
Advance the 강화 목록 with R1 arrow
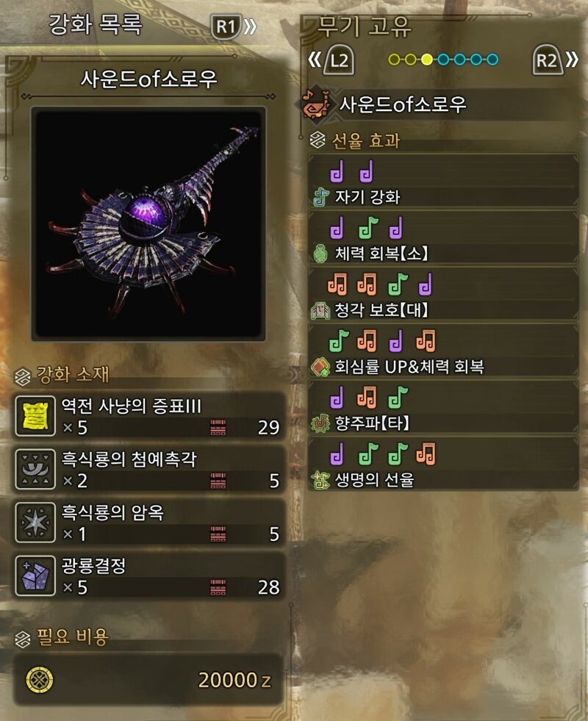pos(234,26)
